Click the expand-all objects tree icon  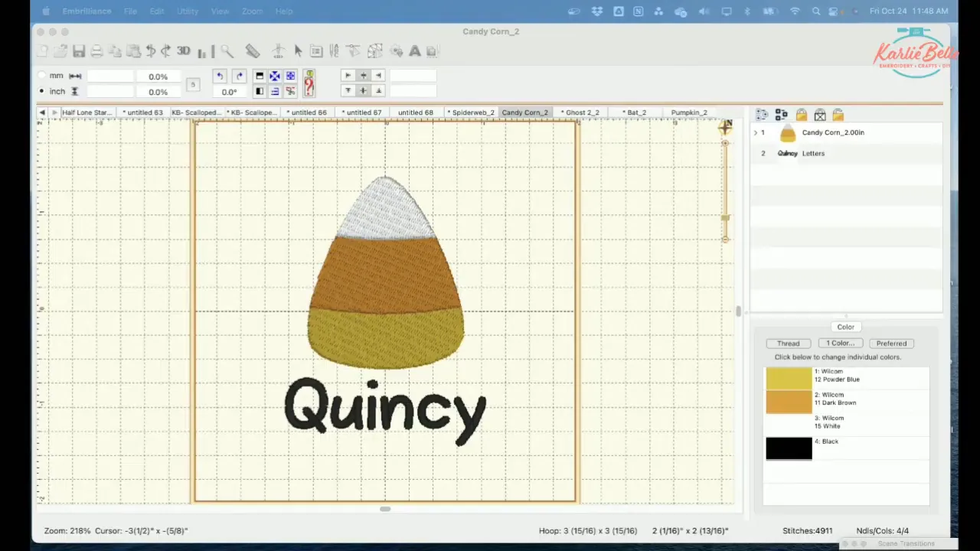point(762,115)
